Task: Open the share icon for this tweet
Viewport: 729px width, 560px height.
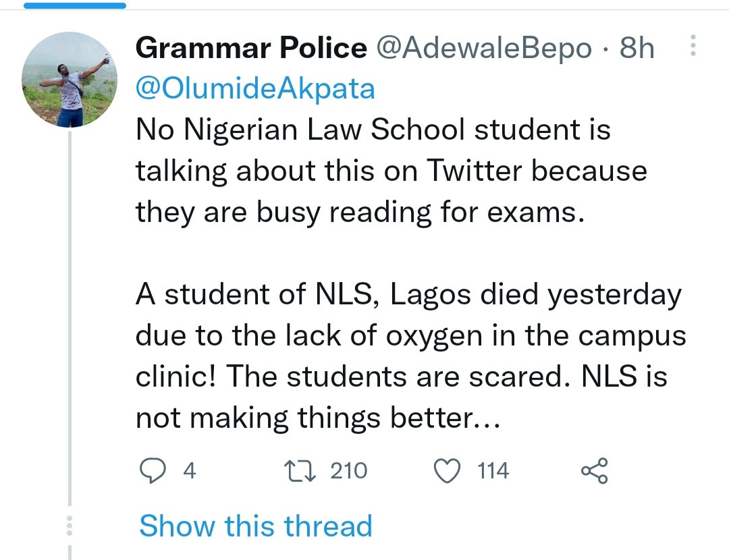Action: (x=594, y=470)
